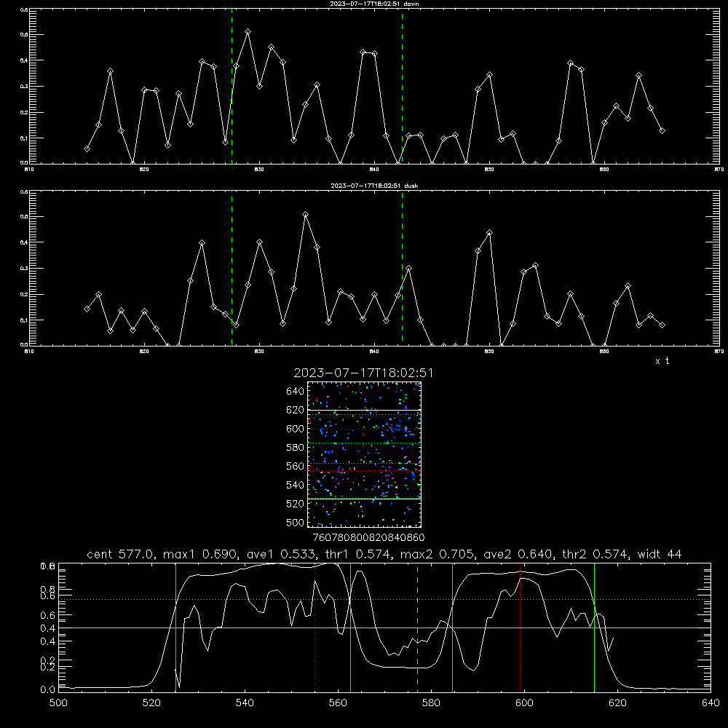Click the '520' label on the profile x-axis
Image resolution: width=728 pixels, height=728 pixels.
[151, 703]
